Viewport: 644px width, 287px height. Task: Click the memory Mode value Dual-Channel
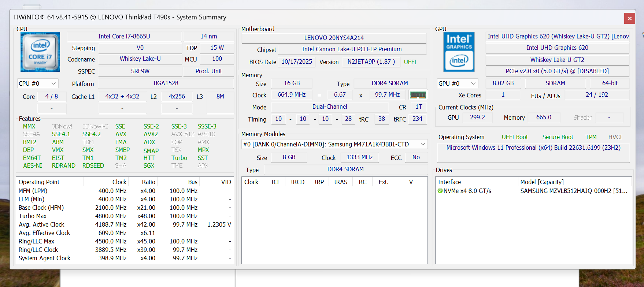[330, 107]
